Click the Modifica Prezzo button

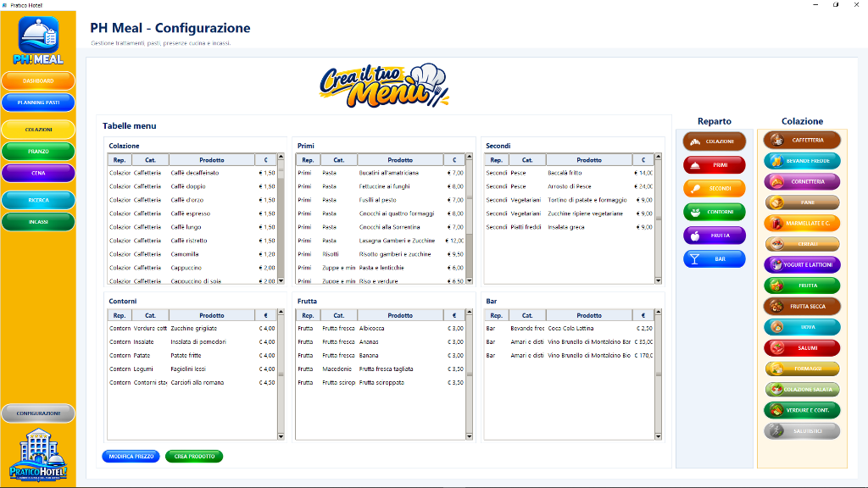click(x=131, y=457)
